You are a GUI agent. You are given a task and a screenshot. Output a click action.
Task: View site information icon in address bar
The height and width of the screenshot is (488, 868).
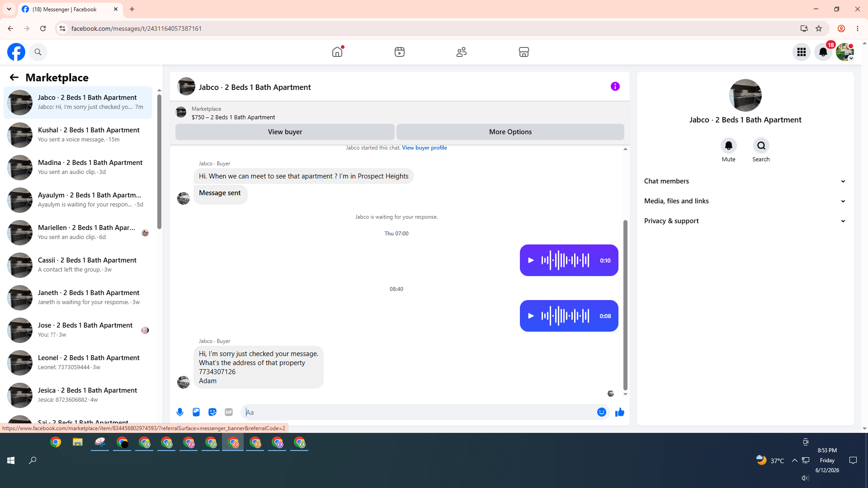[62, 28]
